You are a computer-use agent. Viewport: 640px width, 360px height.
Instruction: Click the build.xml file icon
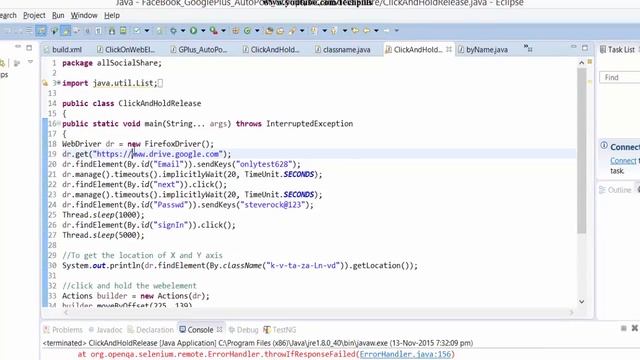(47, 49)
